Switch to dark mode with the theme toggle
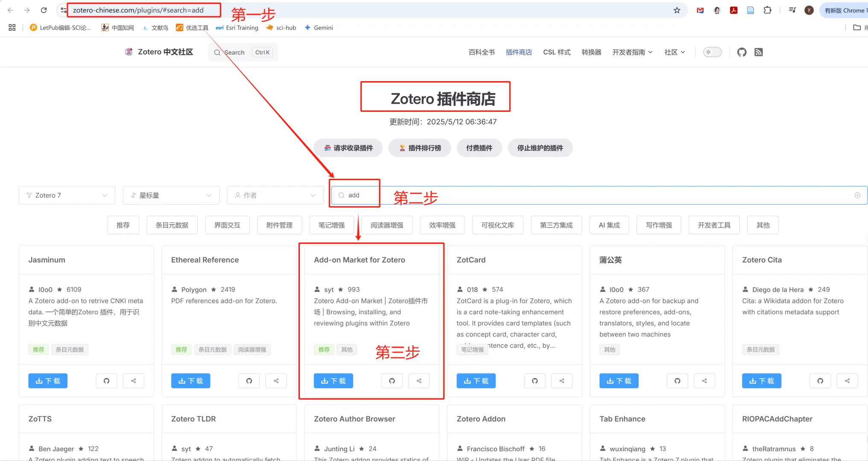The width and height of the screenshot is (868, 461). click(x=712, y=52)
